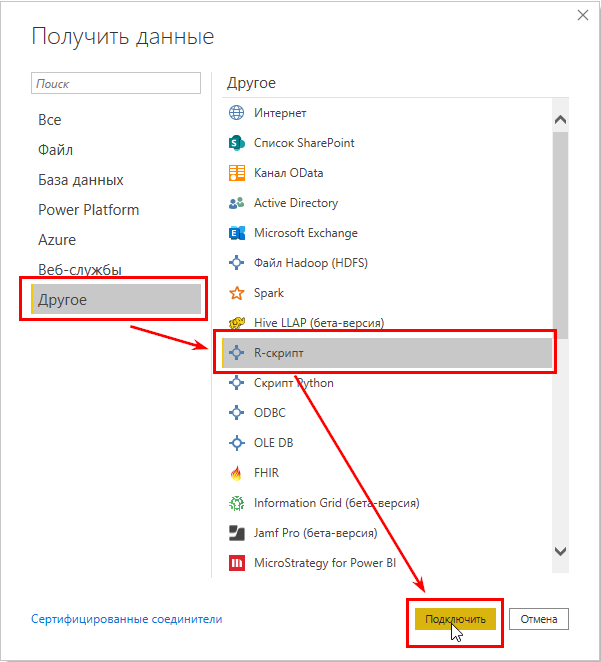Choose Канал OData text label
The image size is (601, 662).
pos(288,173)
